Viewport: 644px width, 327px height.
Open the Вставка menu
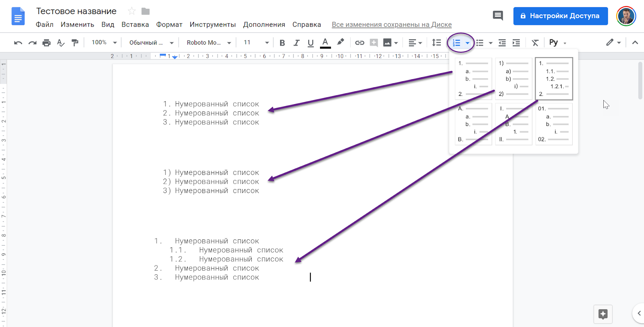click(135, 25)
